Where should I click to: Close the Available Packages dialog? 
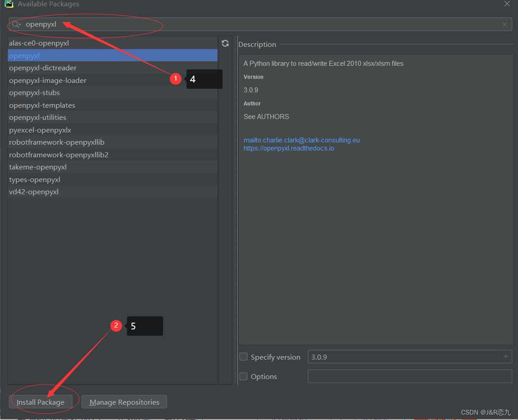click(x=507, y=4)
